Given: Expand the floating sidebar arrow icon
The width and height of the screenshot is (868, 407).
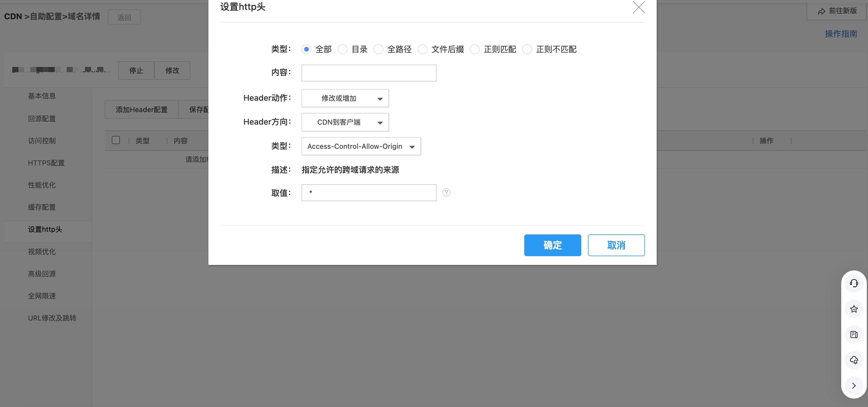Looking at the screenshot, I should point(853,386).
